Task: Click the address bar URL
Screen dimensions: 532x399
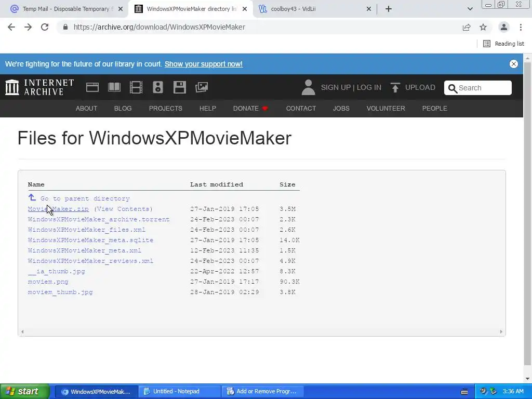Action: point(159,27)
